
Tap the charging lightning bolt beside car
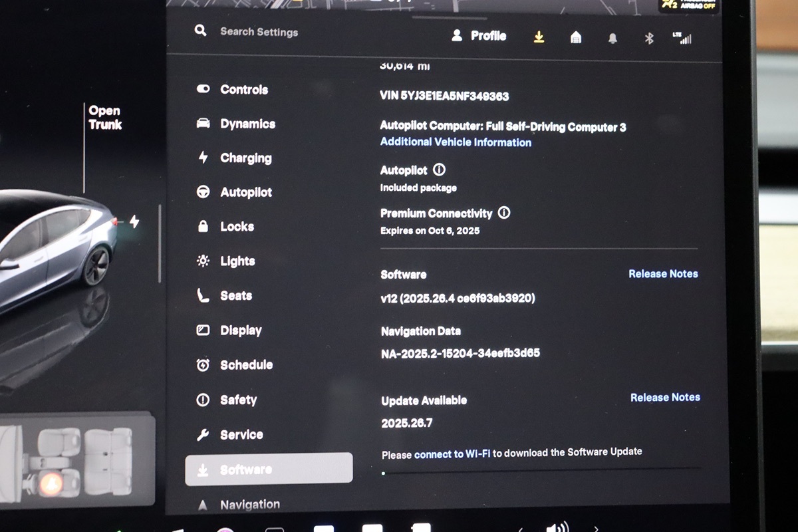click(134, 221)
